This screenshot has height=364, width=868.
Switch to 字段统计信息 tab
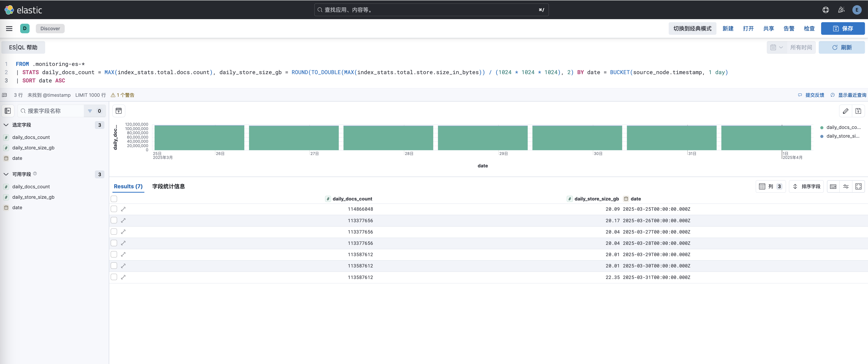(x=168, y=187)
